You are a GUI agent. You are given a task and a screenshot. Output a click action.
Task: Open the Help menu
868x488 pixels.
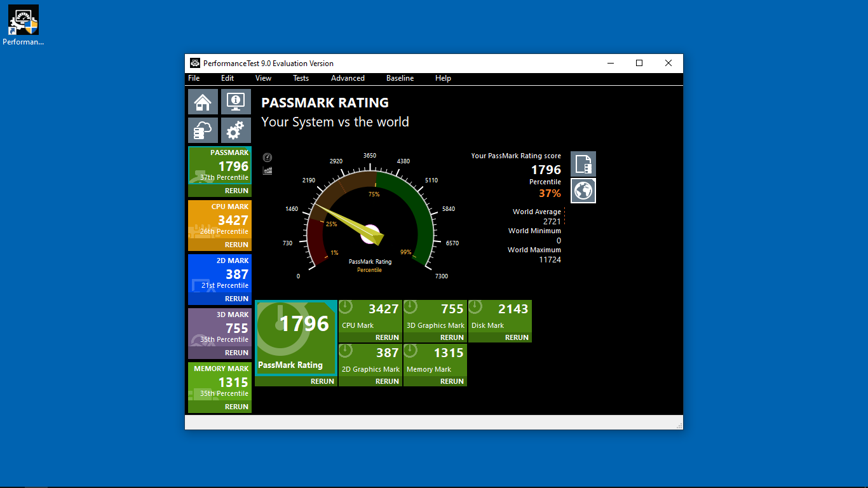[443, 78]
